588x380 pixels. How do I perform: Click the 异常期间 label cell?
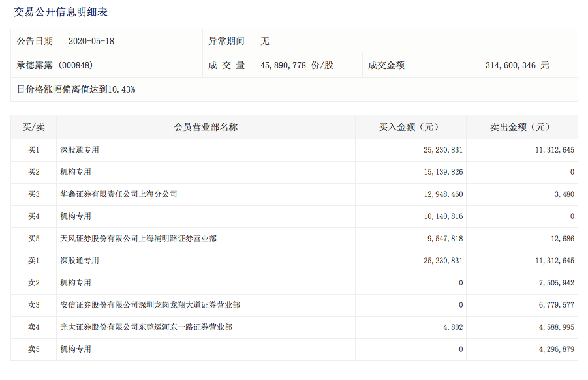(226, 41)
